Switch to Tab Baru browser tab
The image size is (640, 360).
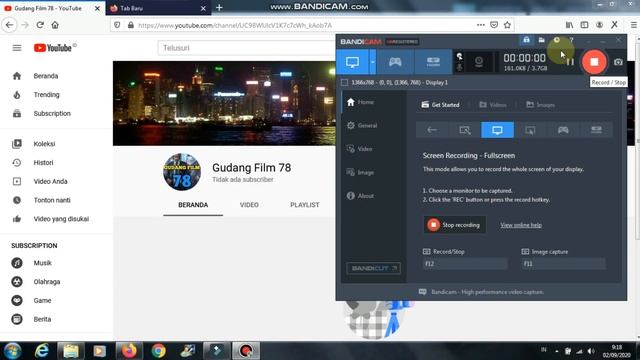(x=157, y=8)
